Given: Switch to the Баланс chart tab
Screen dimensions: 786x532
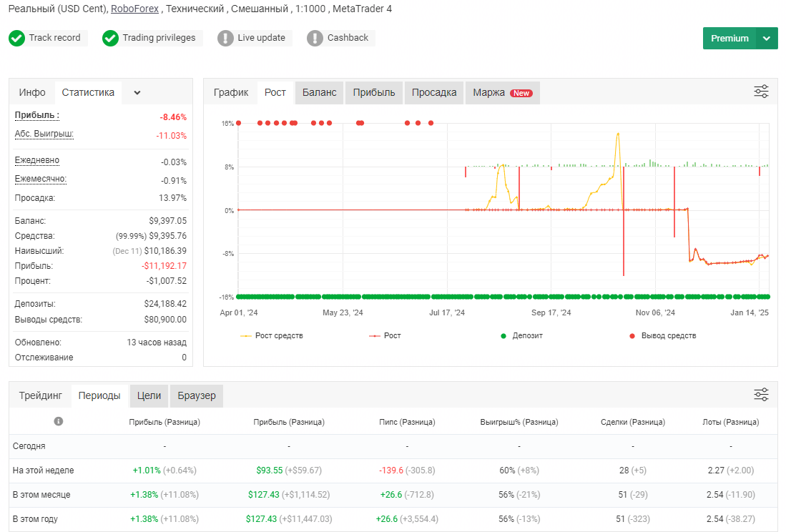Looking at the screenshot, I should [x=319, y=93].
